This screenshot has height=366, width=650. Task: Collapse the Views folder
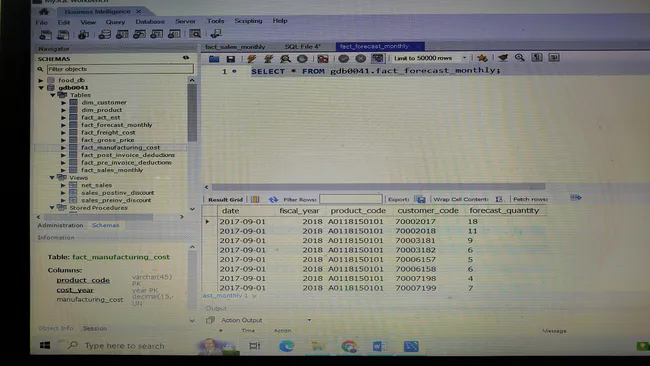(52, 177)
